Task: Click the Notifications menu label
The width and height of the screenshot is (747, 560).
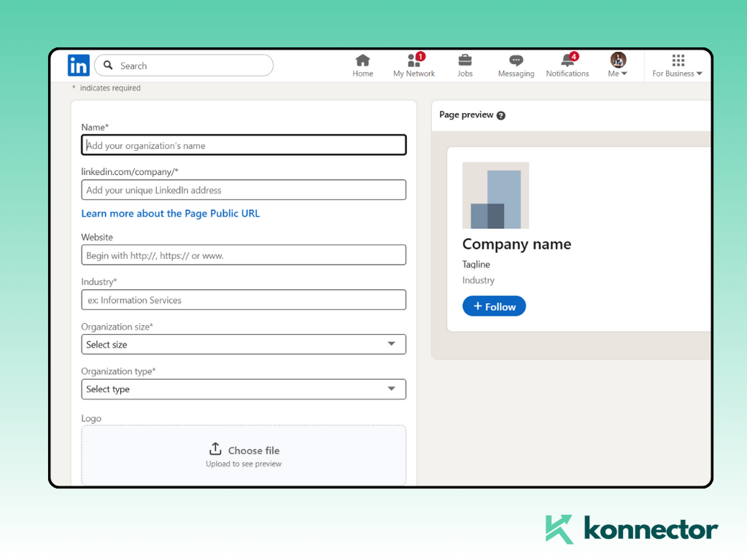Action: (x=568, y=74)
